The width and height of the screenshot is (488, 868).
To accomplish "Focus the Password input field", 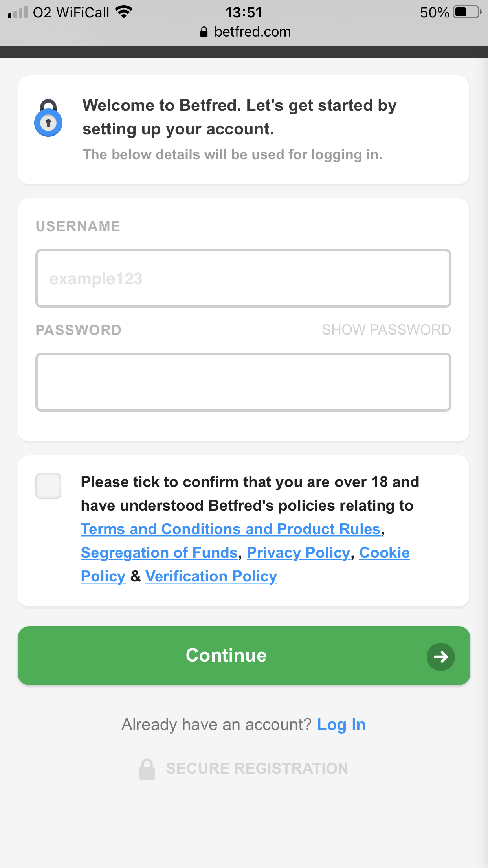I will tap(243, 382).
